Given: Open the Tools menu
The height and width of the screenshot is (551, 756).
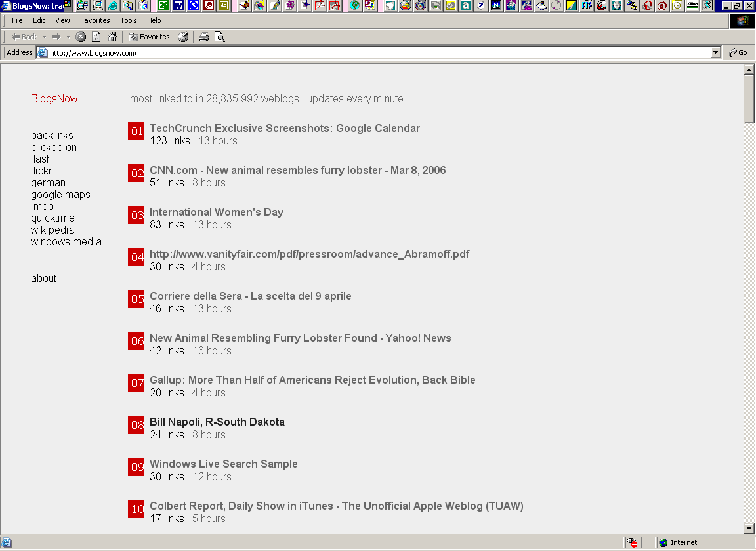Looking at the screenshot, I should point(129,20).
